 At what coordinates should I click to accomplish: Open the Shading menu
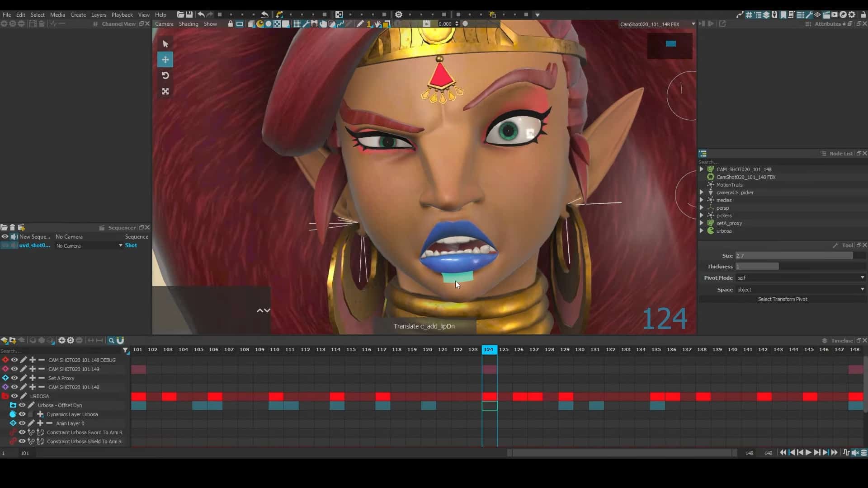189,24
